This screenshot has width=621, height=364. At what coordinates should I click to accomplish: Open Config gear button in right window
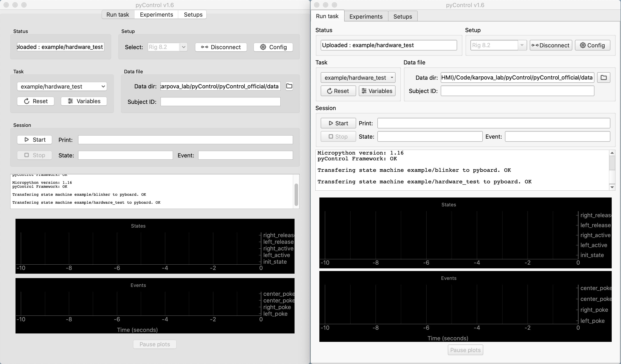click(592, 45)
